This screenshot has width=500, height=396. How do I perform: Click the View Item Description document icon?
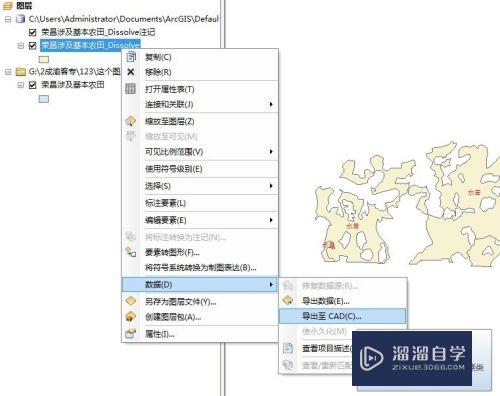288,348
